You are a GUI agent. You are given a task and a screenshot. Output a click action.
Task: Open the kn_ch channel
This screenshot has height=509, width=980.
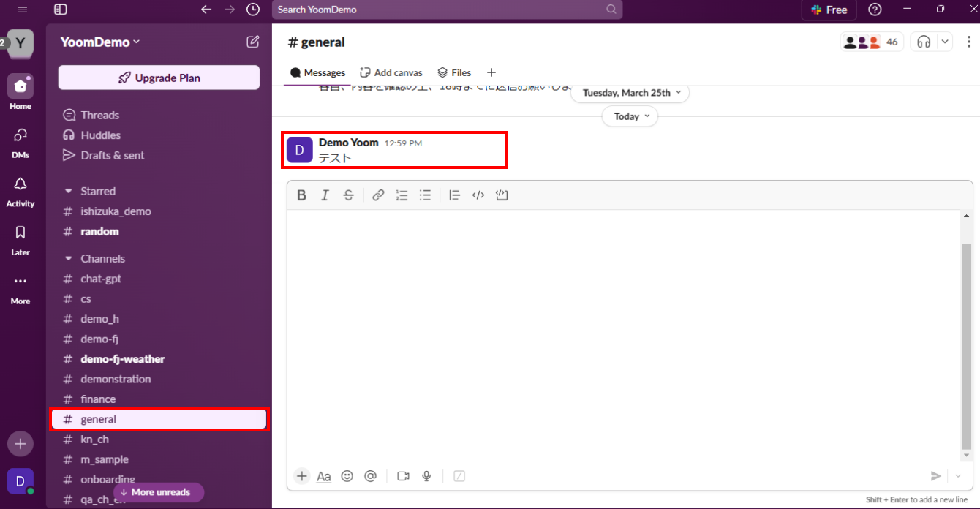[x=159, y=440]
